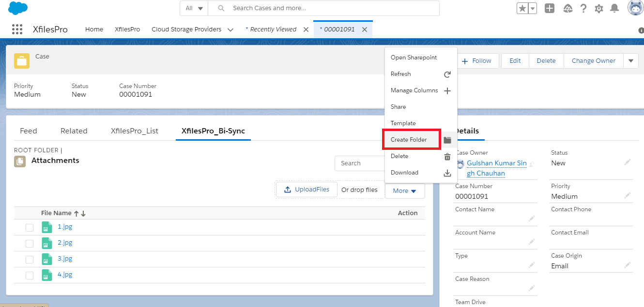644x307 pixels.
Task: Switch to the XfilesPro_List tab
Action: coord(135,131)
